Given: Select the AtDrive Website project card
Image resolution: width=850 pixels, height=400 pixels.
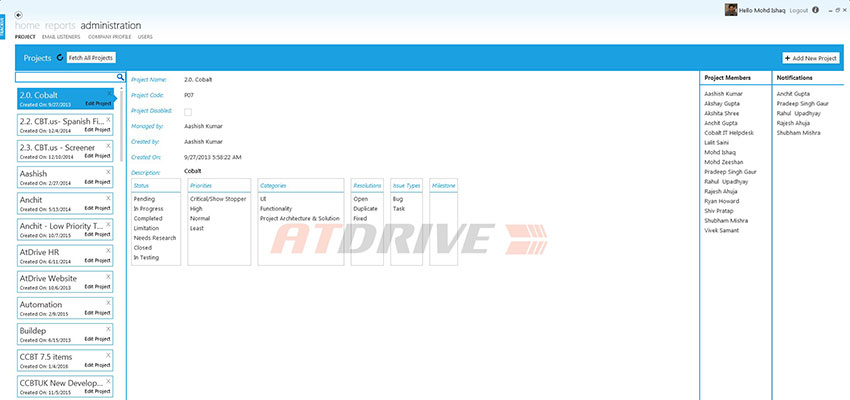Looking at the screenshot, I should (65, 282).
